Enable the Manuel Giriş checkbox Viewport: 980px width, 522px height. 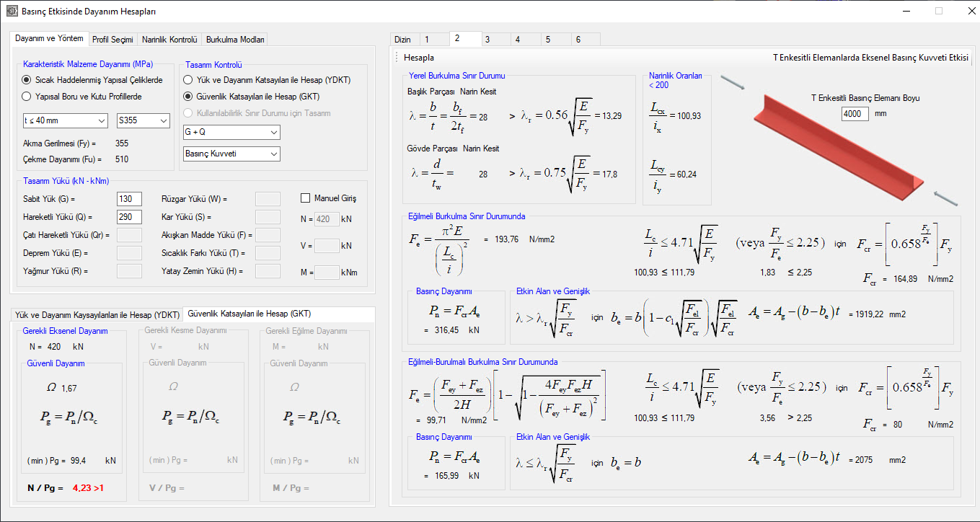[328, 198]
